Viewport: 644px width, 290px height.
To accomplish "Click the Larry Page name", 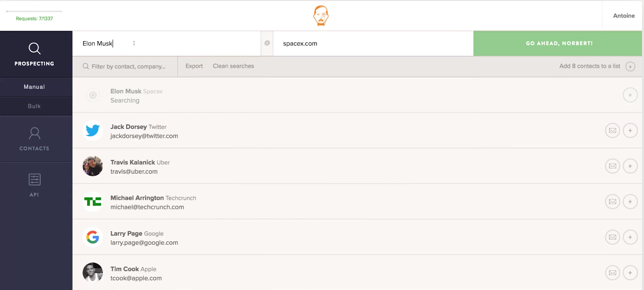I will click(x=126, y=234).
